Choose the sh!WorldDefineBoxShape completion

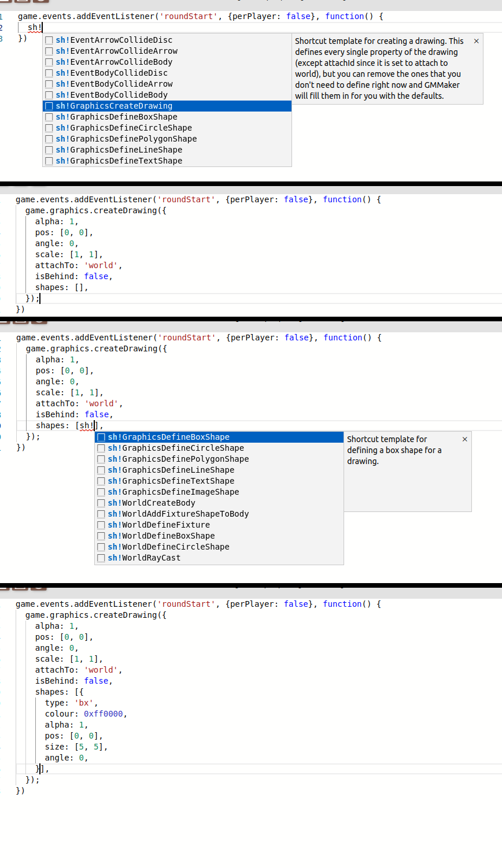[x=161, y=536]
